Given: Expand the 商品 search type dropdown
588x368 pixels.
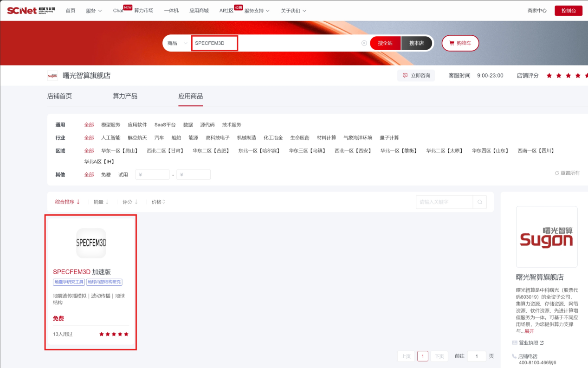Looking at the screenshot, I should point(177,43).
